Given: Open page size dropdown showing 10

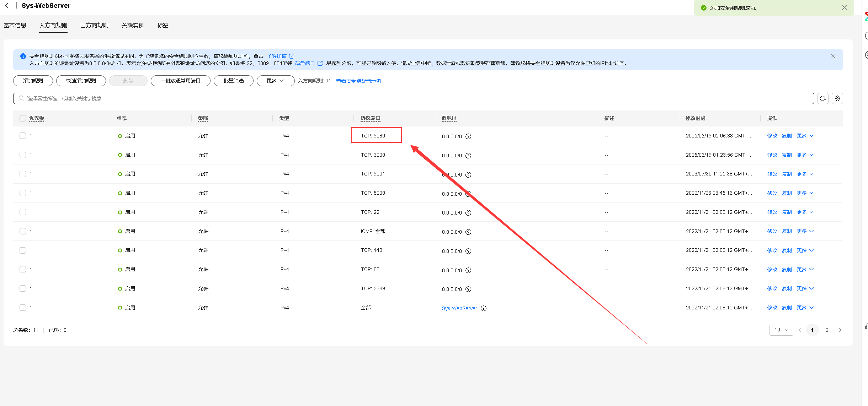Looking at the screenshot, I should (x=781, y=330).
